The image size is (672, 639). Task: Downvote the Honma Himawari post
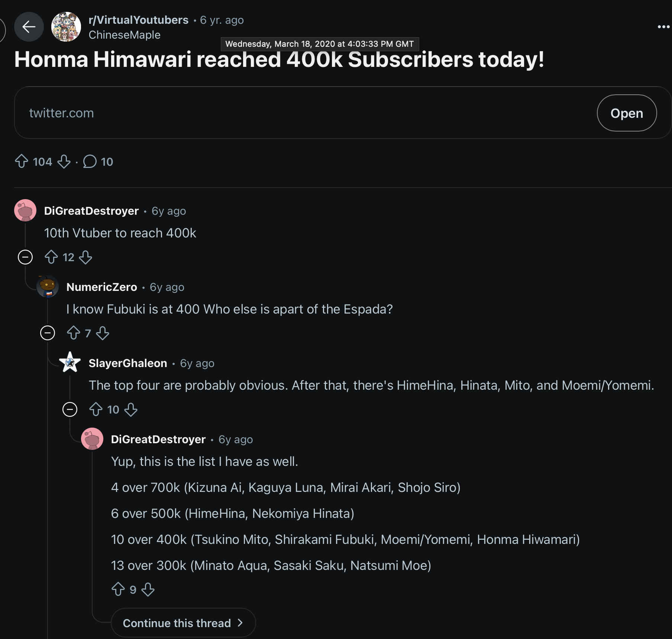click(x=64, y=161)
